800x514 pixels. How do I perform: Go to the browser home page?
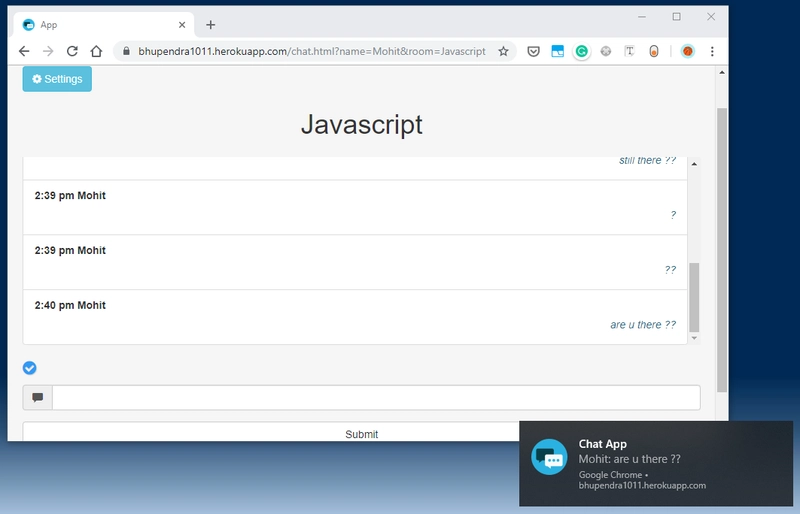(x=96, y=51)
